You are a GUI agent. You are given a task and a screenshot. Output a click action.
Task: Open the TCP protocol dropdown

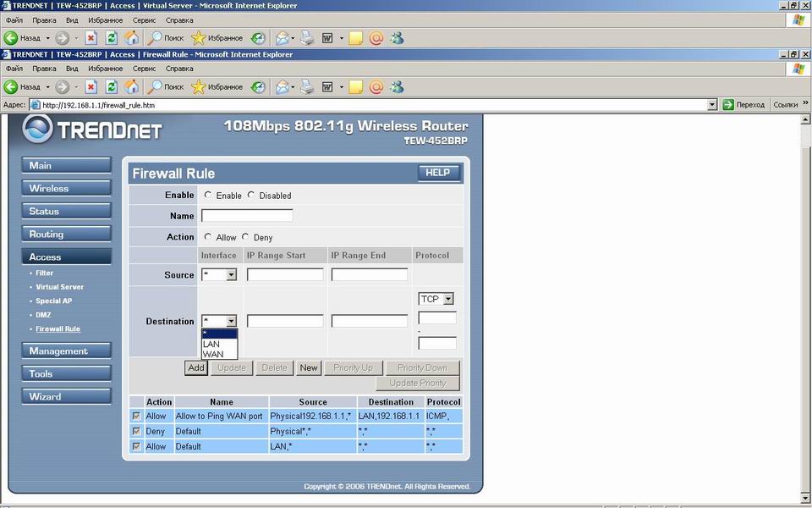(x=436, y=299)
